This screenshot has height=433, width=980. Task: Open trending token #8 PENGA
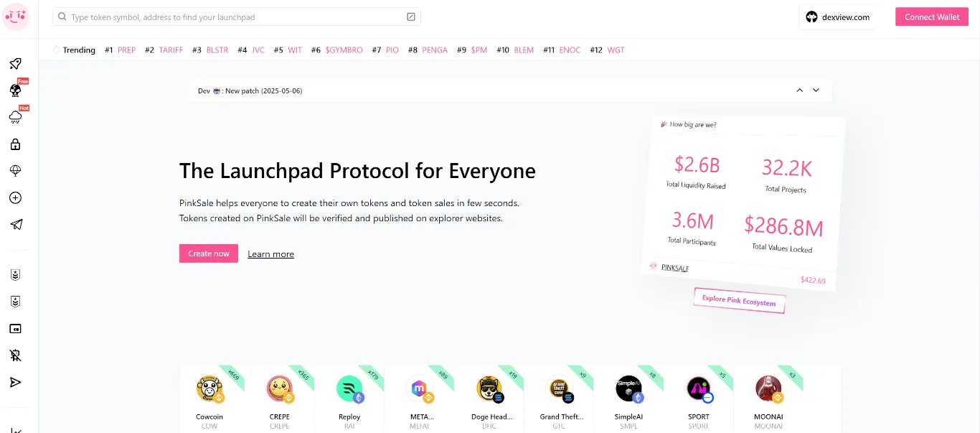coord(428,50)
